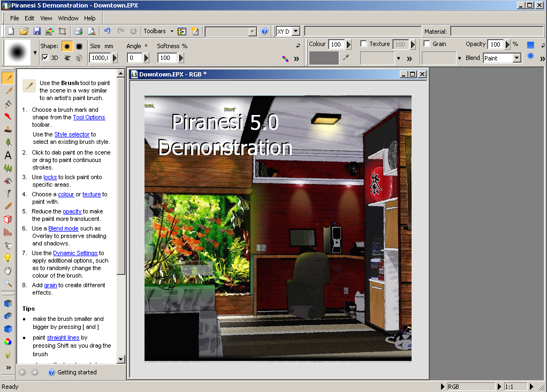
Task: Select the square brush shape
Action: click(x=79, y=46)
